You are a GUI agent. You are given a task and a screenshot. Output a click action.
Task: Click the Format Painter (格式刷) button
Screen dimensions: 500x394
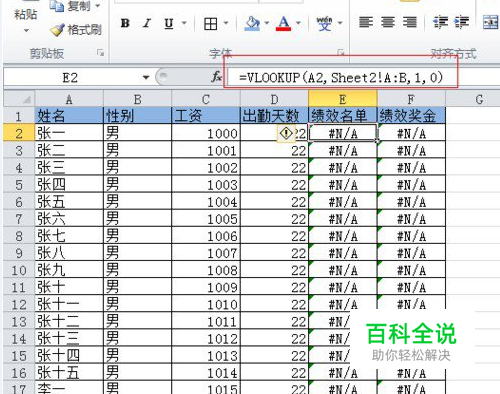pos(76,30)
